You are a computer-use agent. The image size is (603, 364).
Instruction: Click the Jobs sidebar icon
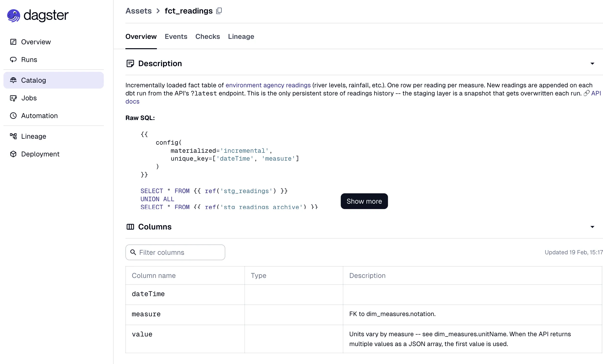click(x=13, y=98)
